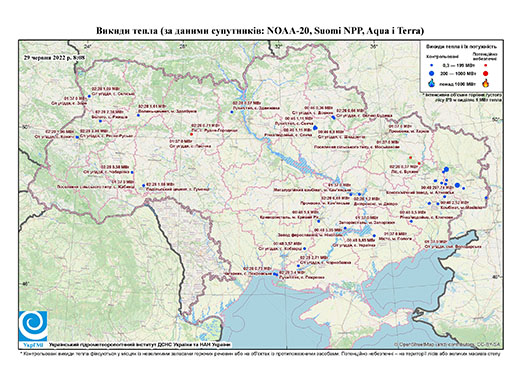Click the large blue circle in legend
This screenshot has height=368, width=520.
coord(432,73)
